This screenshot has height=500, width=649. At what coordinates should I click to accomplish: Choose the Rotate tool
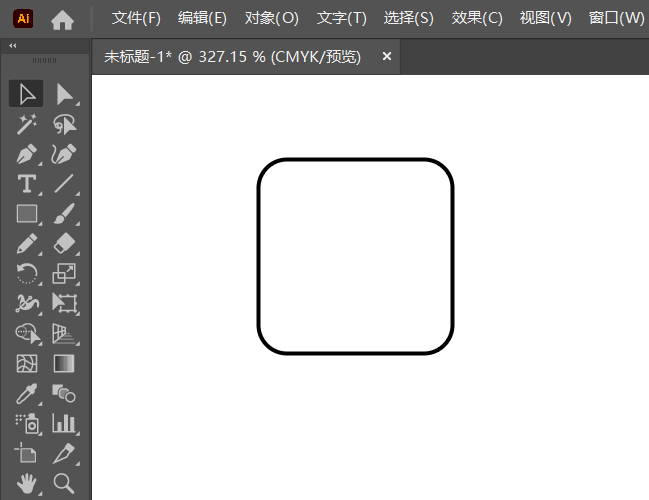click(27, 274)
